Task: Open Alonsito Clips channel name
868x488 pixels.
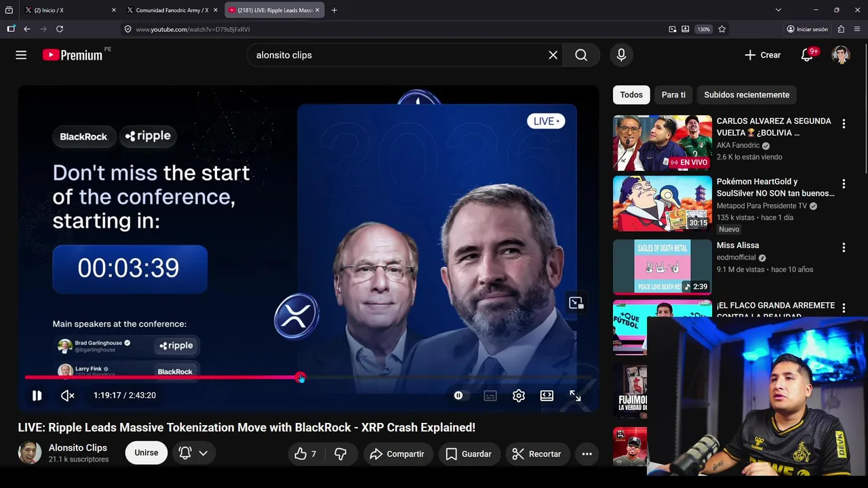Action: pyautogui.click(x=78, y=448)
